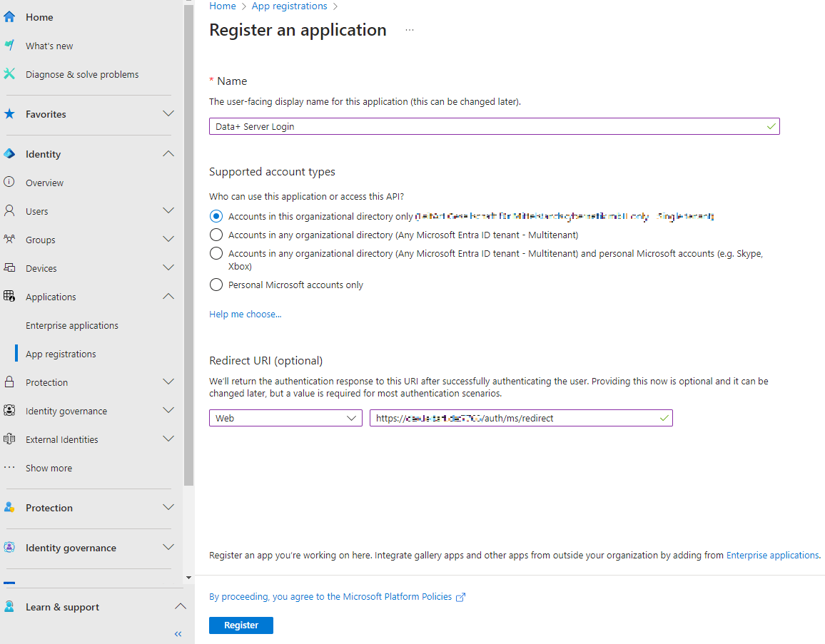Screen dimensions: 825x644
Task: Click Home breadcrumb link
Action: click(x=223, y=6)
